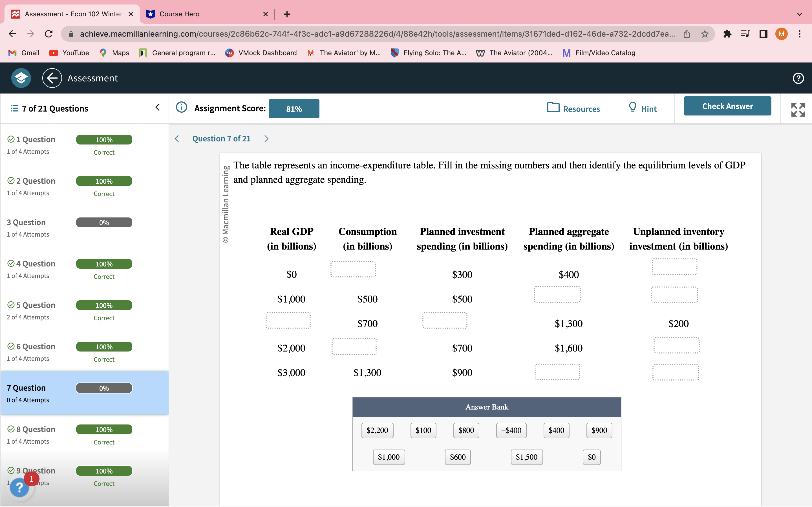Open the YouTube bookmark
812x507 pixels.
[69, 53]
